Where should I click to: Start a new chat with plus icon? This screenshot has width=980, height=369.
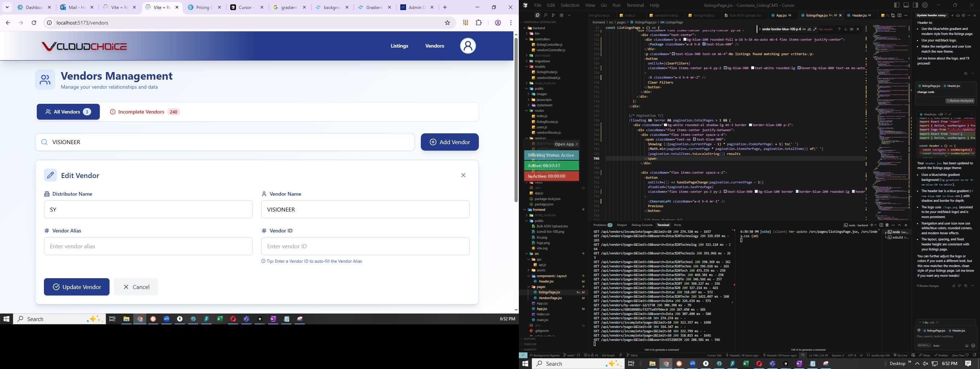953,15
